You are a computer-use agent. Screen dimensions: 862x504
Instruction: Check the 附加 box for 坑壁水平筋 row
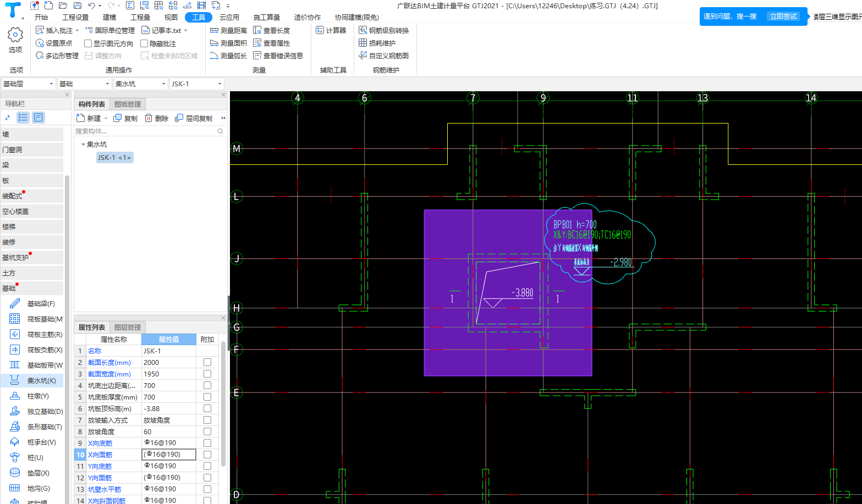point(207,489)
